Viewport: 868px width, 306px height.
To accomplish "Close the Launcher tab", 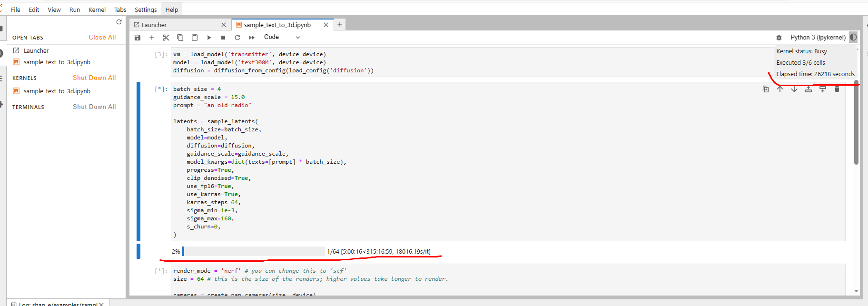I will [x=224, y=25].
